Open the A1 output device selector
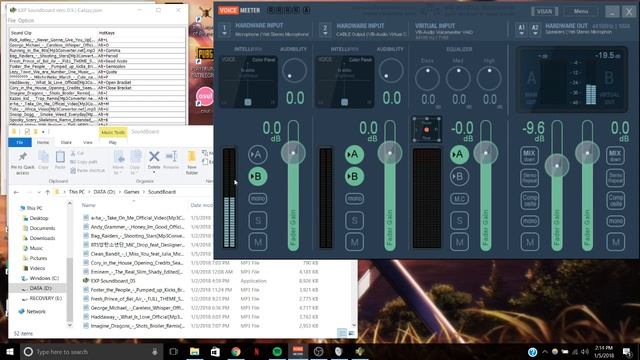 tap(521, 30)
